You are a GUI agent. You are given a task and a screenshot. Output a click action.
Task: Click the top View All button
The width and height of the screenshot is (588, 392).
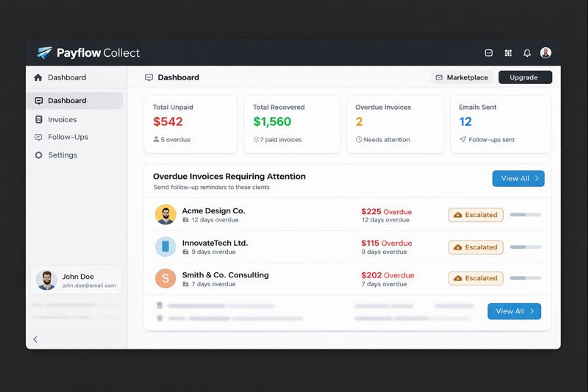(518, 179)
